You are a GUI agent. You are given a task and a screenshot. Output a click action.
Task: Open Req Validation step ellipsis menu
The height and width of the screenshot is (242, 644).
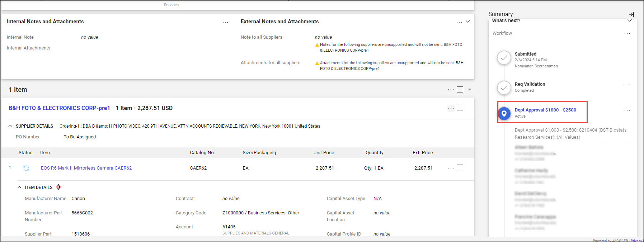click(627, 85)
